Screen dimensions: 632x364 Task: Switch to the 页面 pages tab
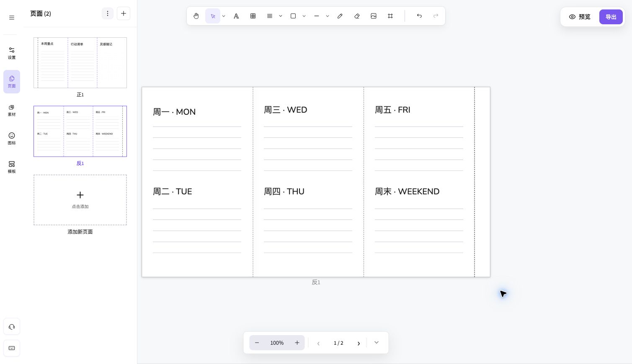[12, 82]
